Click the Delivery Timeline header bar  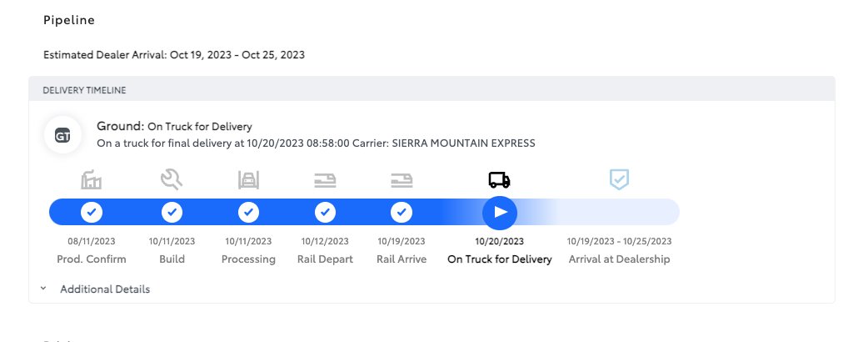pos(432,89)
